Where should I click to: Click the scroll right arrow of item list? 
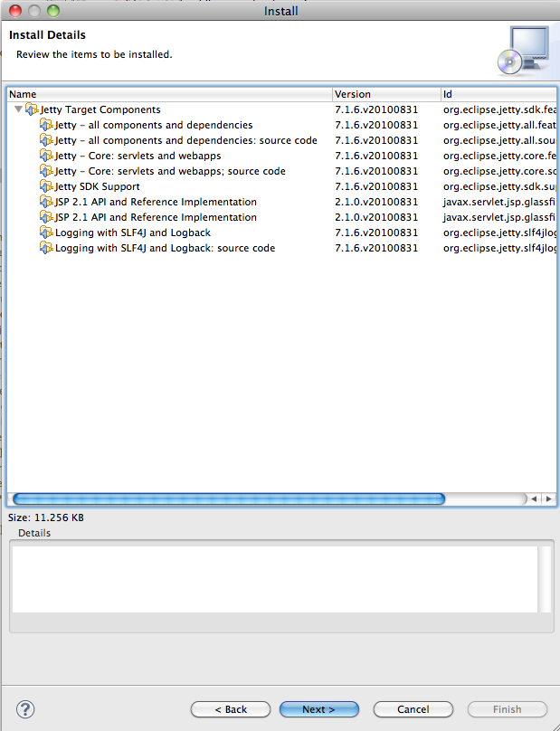pyautogui.click(x=549, y=498)
